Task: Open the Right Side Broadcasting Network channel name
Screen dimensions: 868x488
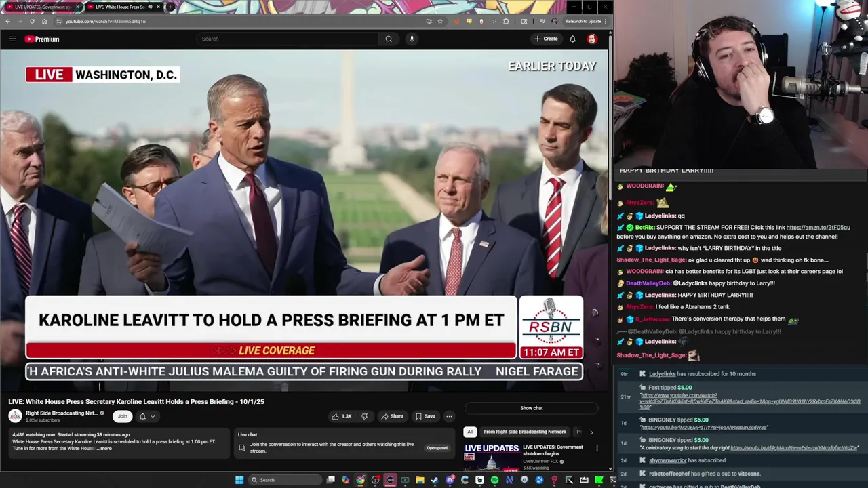Action: click(62, 413)
